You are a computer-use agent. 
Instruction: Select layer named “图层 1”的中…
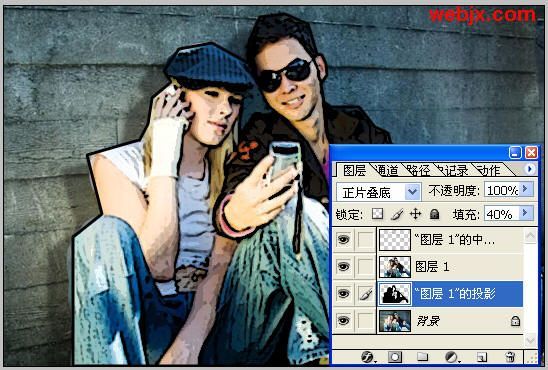(x=454, y=240)
